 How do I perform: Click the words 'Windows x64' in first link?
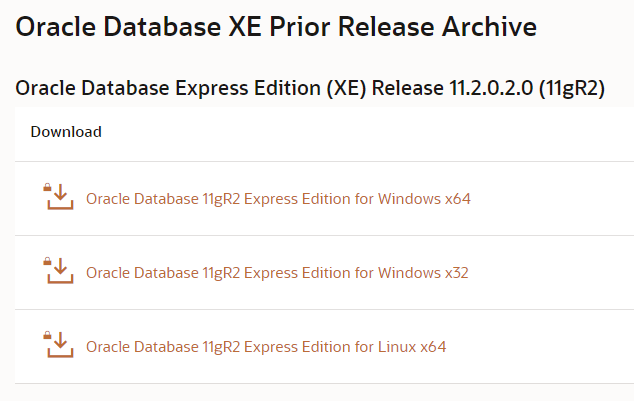coord(424,199)
